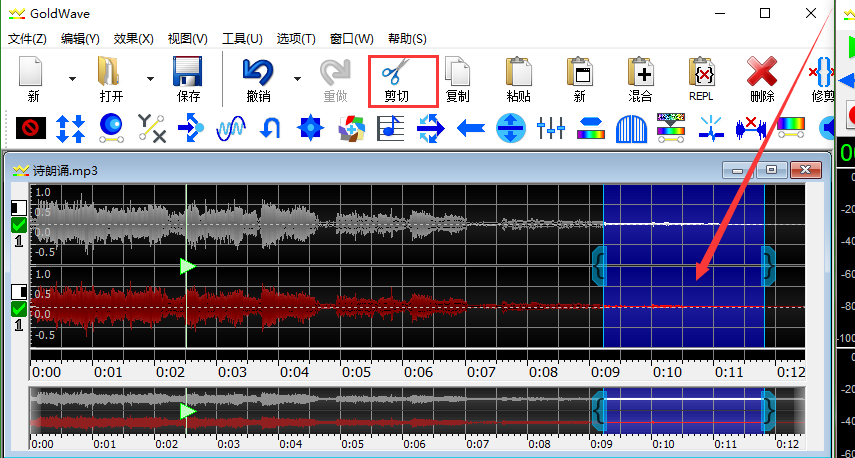855x458 pixels.
Task: Open the 选项(T) menu
Action: [x=296, y=39]
